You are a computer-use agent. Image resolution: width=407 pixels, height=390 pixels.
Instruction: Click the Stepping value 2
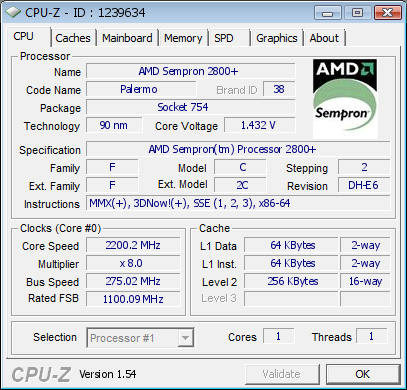[x=364, y=167]
